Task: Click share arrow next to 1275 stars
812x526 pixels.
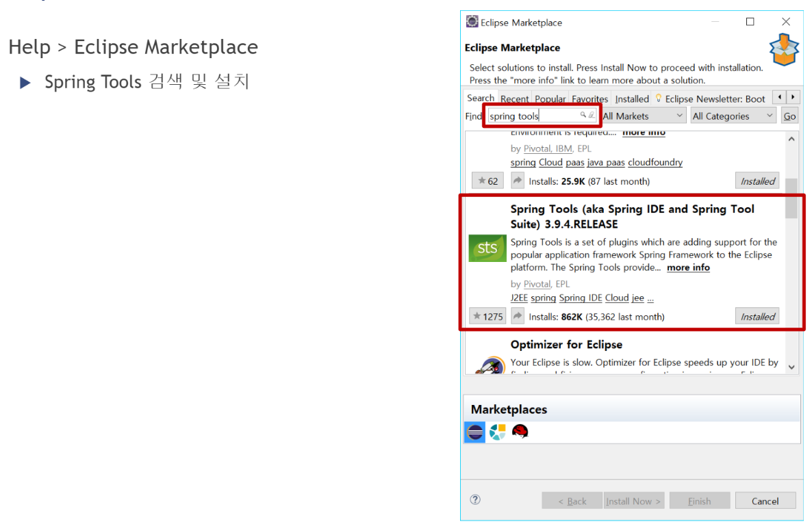Action: pos(518,316)
